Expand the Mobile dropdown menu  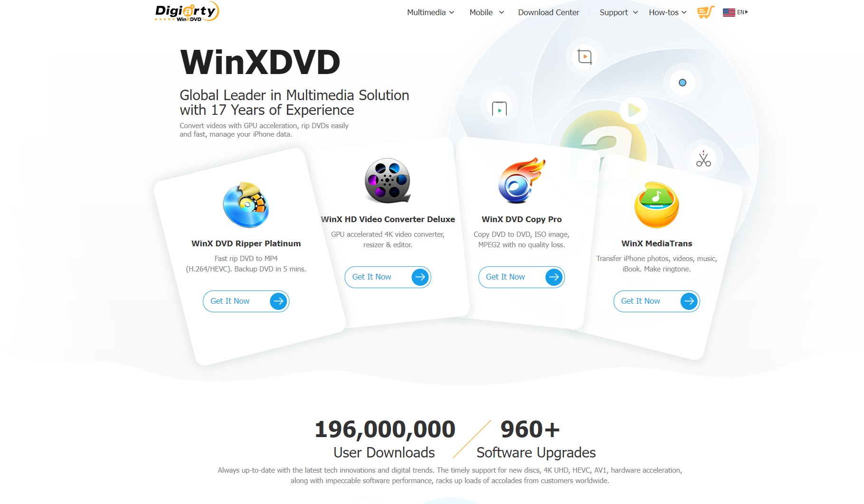[x=486, y=12]
